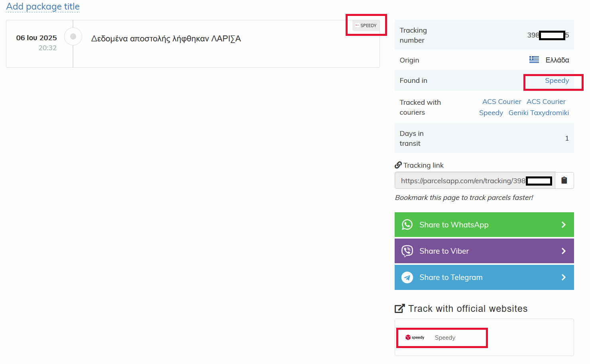Screen dimensions: 590x364
Task: Click the time 20:32
Action: tap(47, 48)
